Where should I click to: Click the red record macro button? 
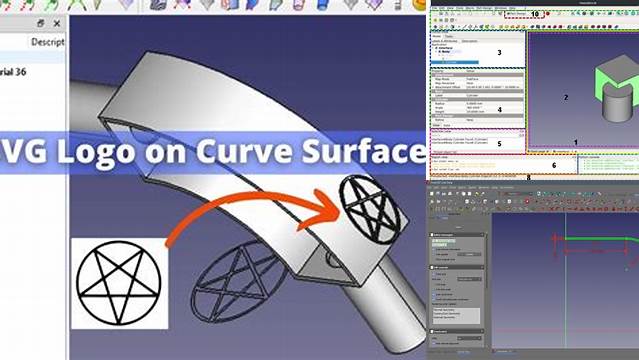(548, 14)
